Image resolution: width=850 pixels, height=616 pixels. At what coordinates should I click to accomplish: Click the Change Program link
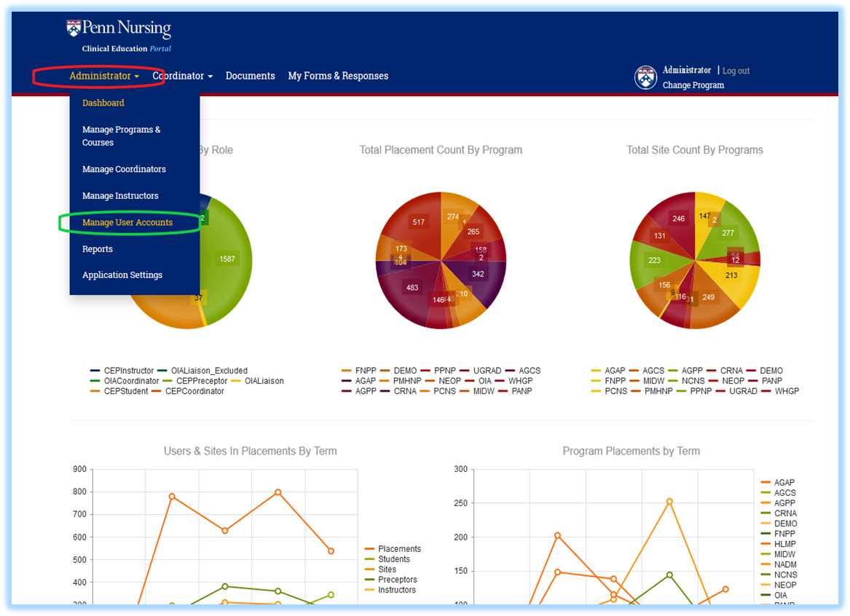click(693, 85)
